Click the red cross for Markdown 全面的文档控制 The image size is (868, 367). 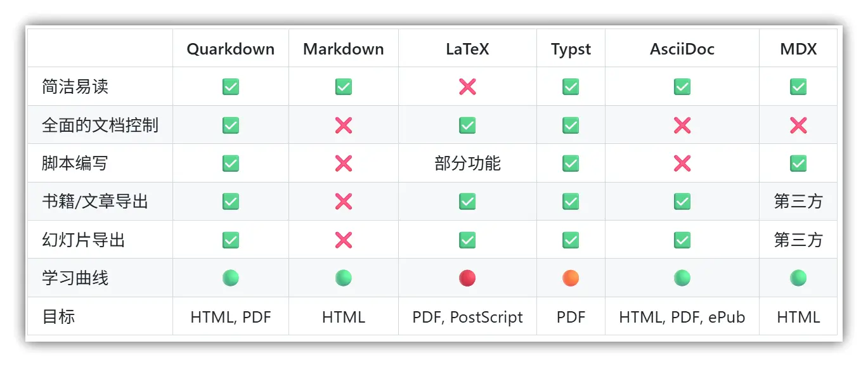344,125
